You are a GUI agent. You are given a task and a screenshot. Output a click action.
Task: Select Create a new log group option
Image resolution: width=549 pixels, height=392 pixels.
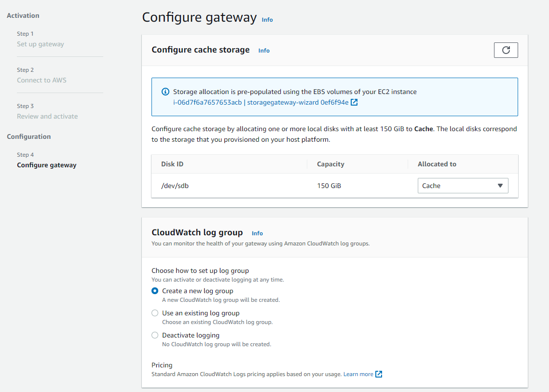coord(155,291)
